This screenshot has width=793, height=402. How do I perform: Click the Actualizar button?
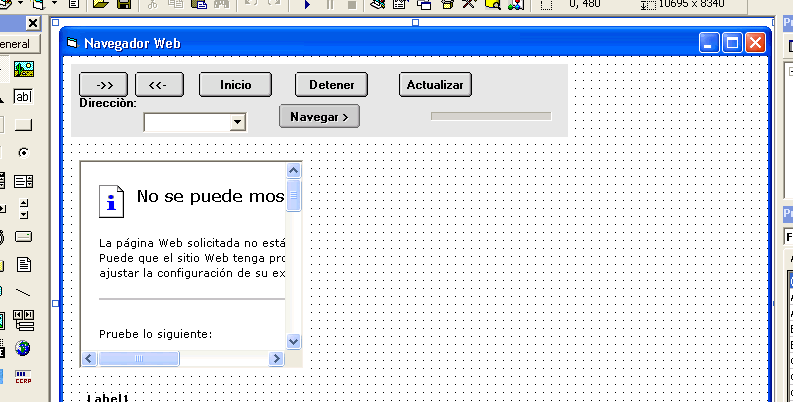435,85
